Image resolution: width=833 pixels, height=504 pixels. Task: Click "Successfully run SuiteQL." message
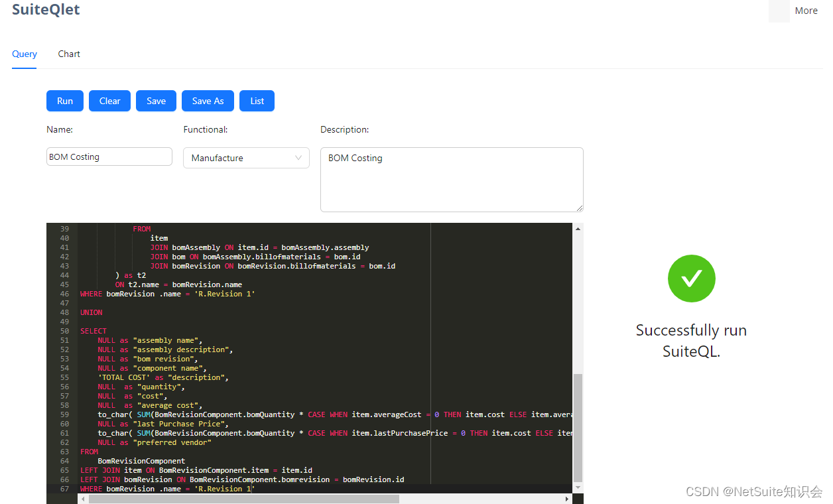(x=691, y=341)
